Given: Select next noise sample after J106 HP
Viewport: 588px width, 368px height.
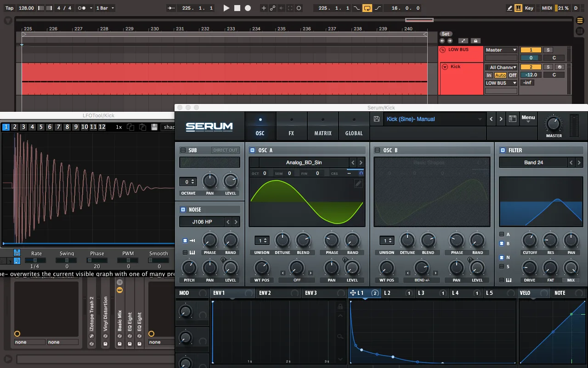Looking at the screenshot, I should (x=236, y=222).
